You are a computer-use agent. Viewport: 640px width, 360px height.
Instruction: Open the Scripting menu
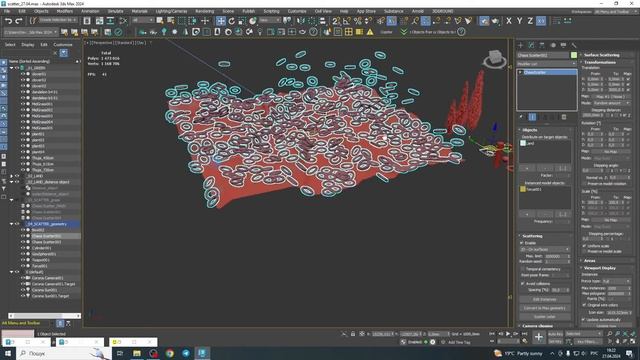click(271, 11)
